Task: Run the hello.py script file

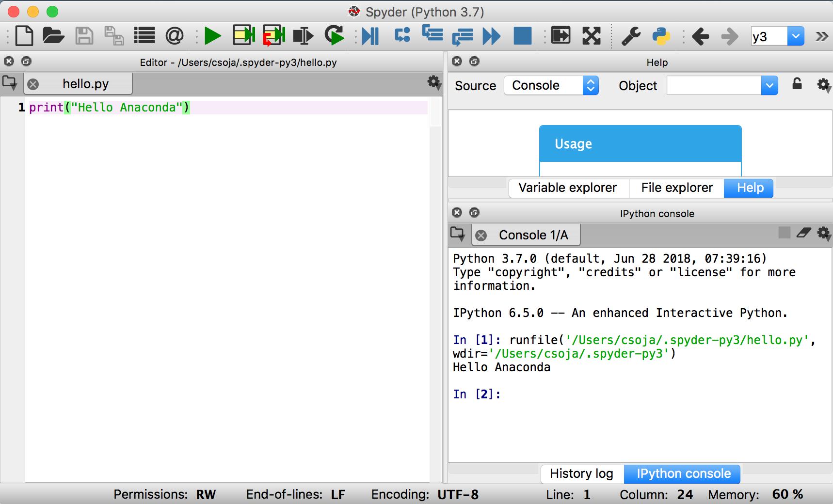Action: [212, 35]
